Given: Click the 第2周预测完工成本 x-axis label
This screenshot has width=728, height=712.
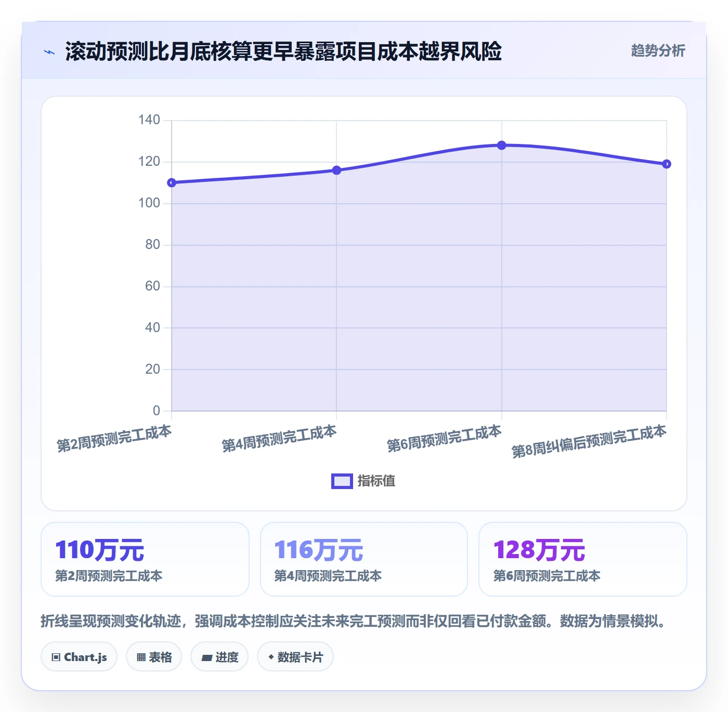Looking at the screenshot, I should pos(114,439).
